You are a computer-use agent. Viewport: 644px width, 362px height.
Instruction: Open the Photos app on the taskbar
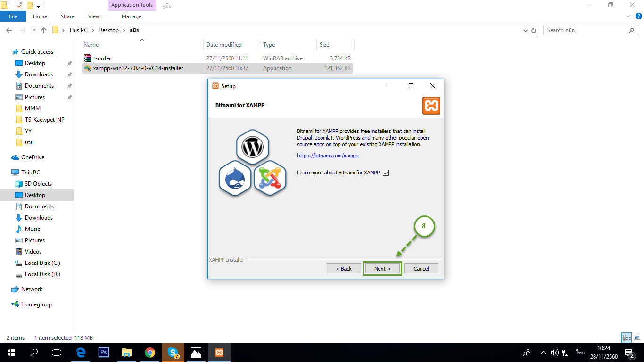pyautogui.click(x=196, y=353)
